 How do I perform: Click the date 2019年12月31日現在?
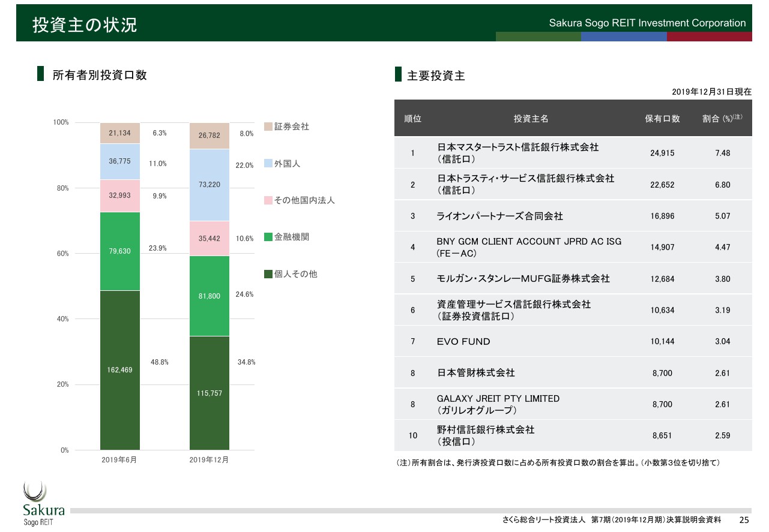711,92
